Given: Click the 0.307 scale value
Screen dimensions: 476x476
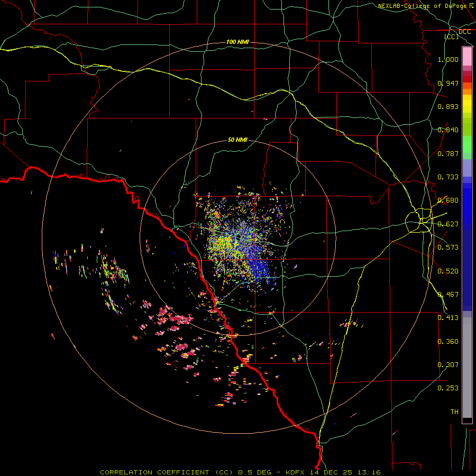Looking at the screenshot, I should point(448,365).
